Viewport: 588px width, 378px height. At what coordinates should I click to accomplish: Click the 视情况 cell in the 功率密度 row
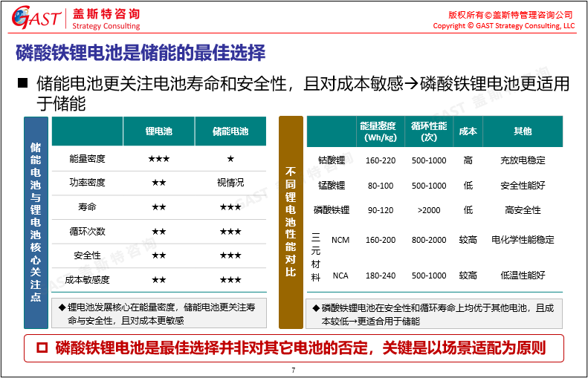pos(230,183)
